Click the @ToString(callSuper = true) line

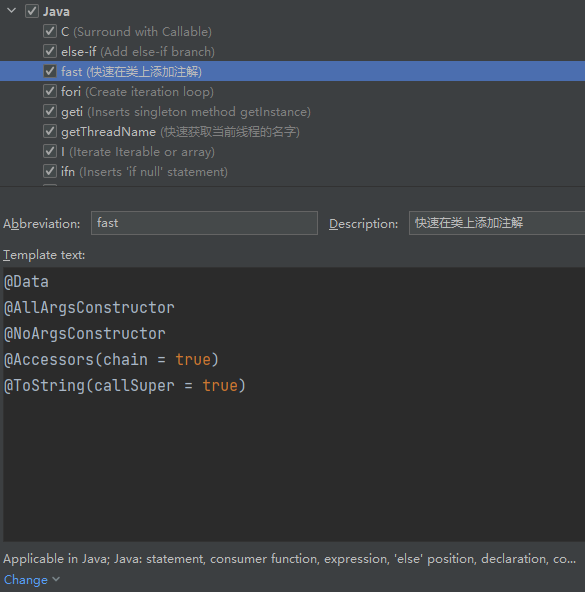[125, 385]
